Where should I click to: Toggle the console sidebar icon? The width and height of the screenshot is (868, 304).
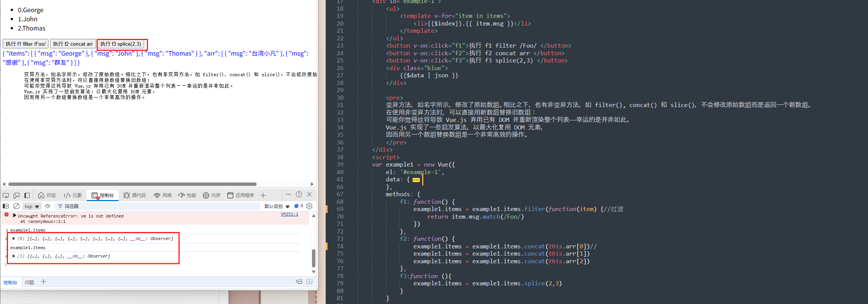tap(6, 206)
